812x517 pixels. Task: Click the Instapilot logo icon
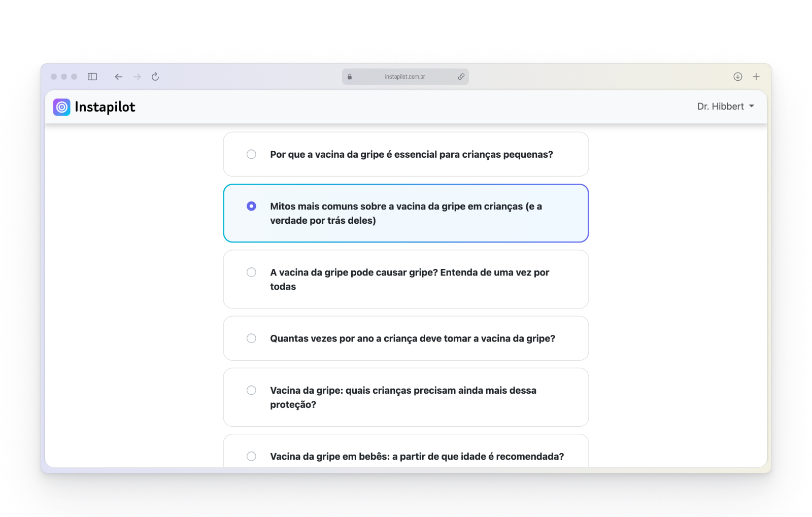(x=62, y=107)
